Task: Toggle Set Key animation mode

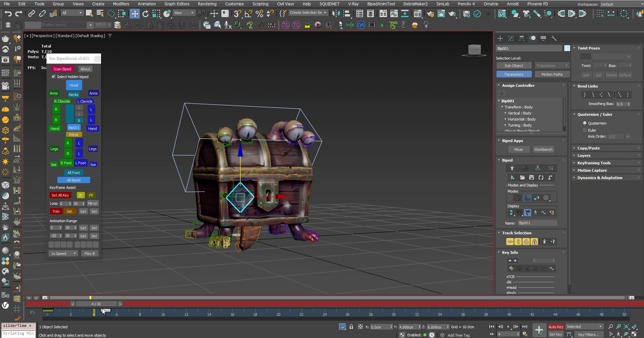Action: (555, 334)
